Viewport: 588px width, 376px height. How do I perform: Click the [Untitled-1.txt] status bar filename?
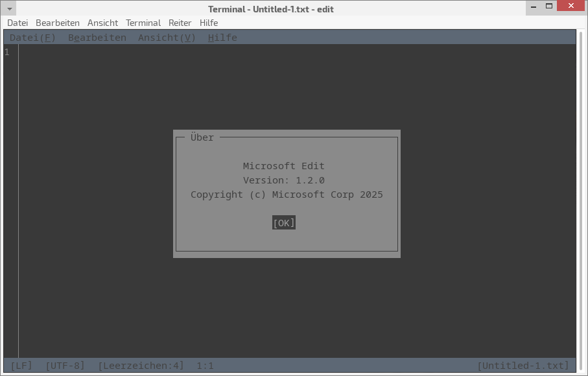pos(523,366)
